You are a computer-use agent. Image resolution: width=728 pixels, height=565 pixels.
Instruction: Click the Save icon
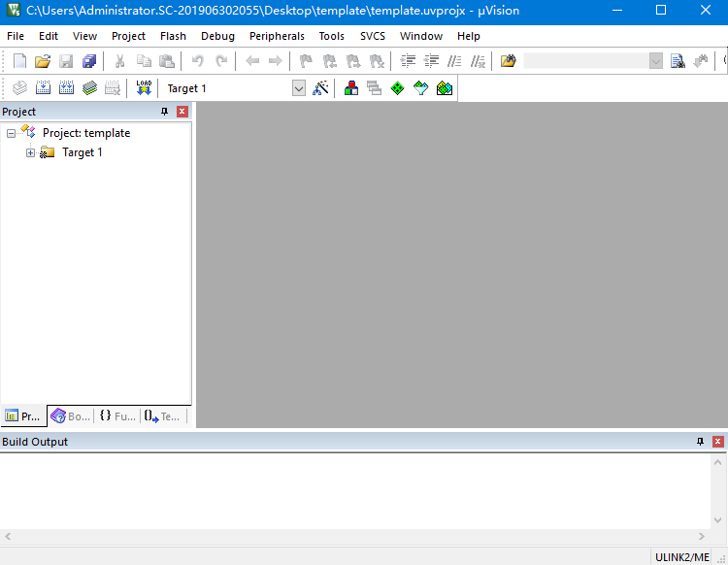click(x=66, y=61)
